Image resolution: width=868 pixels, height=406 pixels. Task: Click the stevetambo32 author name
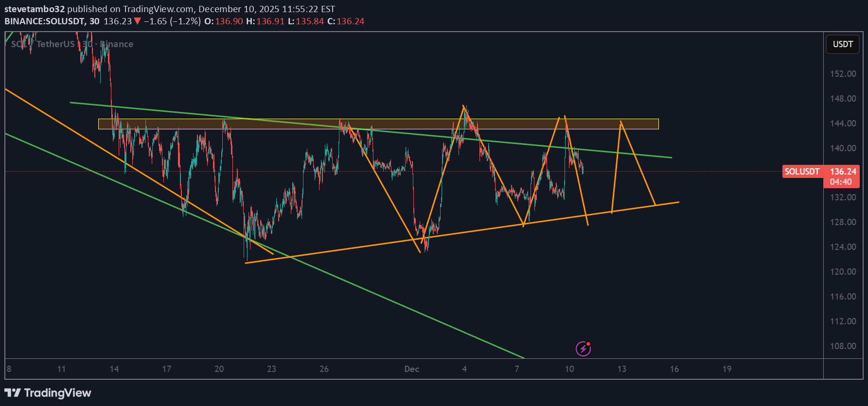click(x=34, y=9)
